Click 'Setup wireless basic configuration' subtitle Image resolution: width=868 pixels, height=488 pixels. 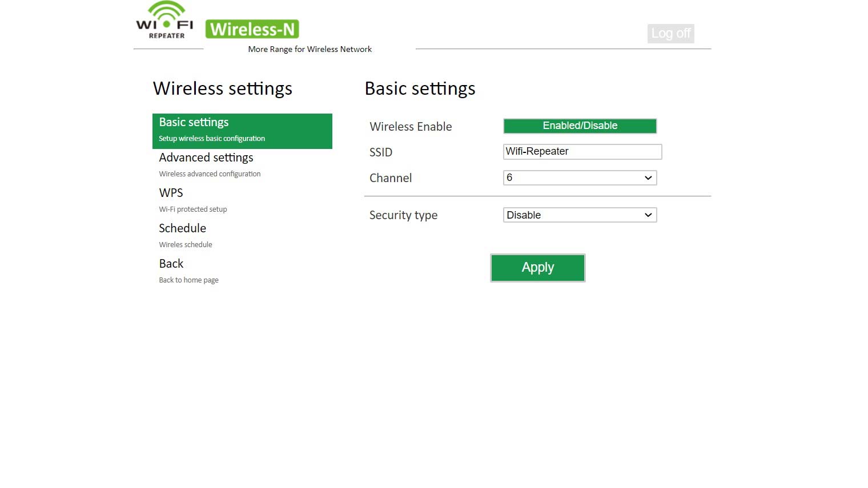pos(212,139)
